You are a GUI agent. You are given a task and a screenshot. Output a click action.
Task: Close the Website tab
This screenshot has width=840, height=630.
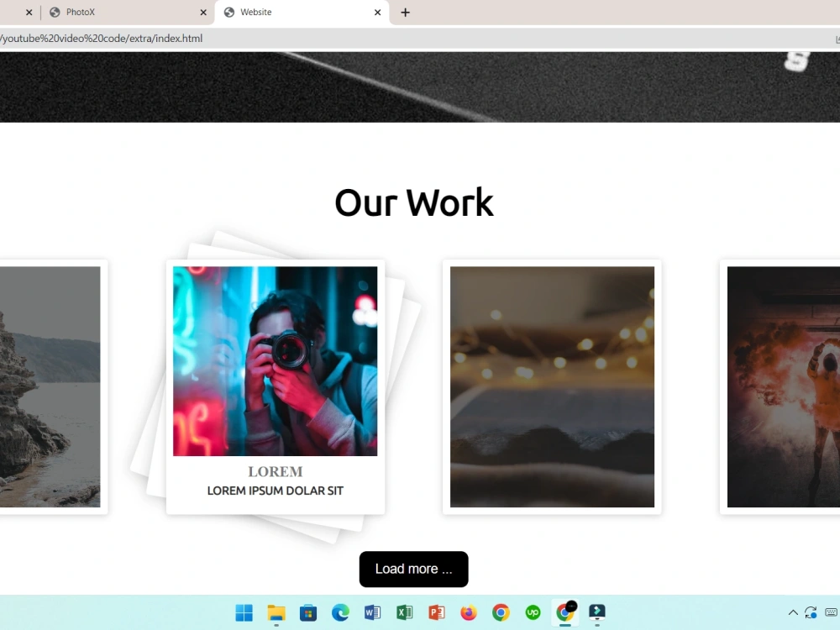377,13
